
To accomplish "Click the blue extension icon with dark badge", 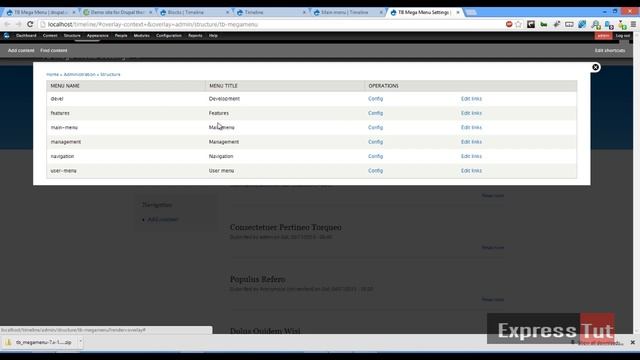I will [609, 25].
